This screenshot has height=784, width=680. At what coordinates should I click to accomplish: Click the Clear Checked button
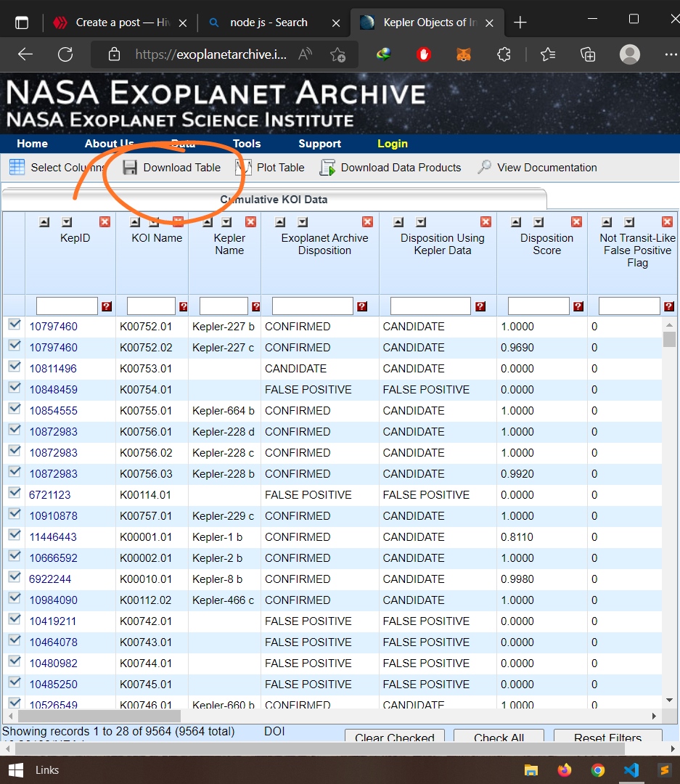click(395, 736)
